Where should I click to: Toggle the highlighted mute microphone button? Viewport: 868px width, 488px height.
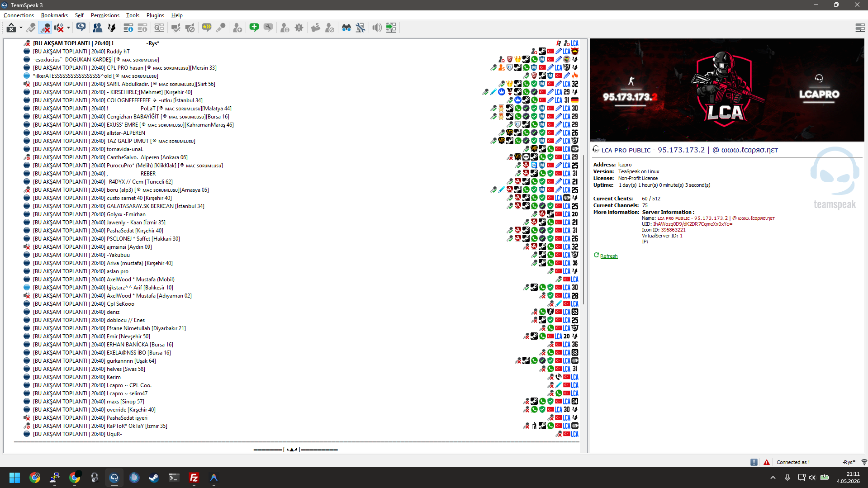pyautogui.click(x=45, y=28)
